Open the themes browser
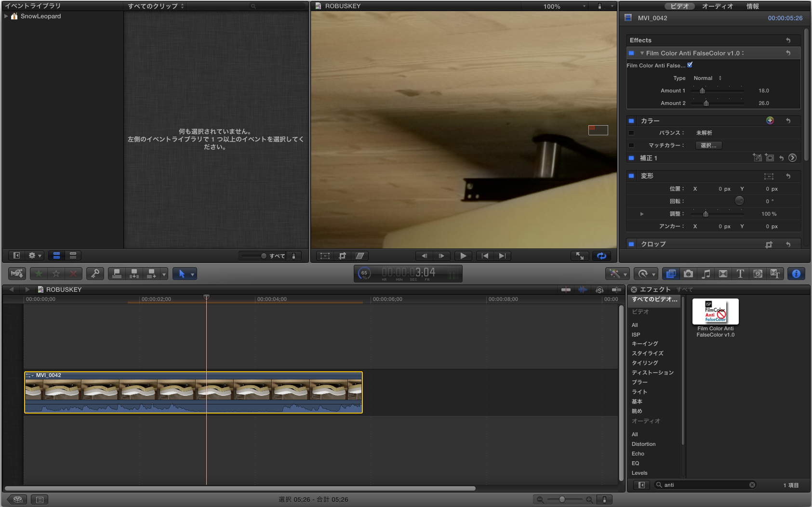812x507 pixels. [775, 273]
